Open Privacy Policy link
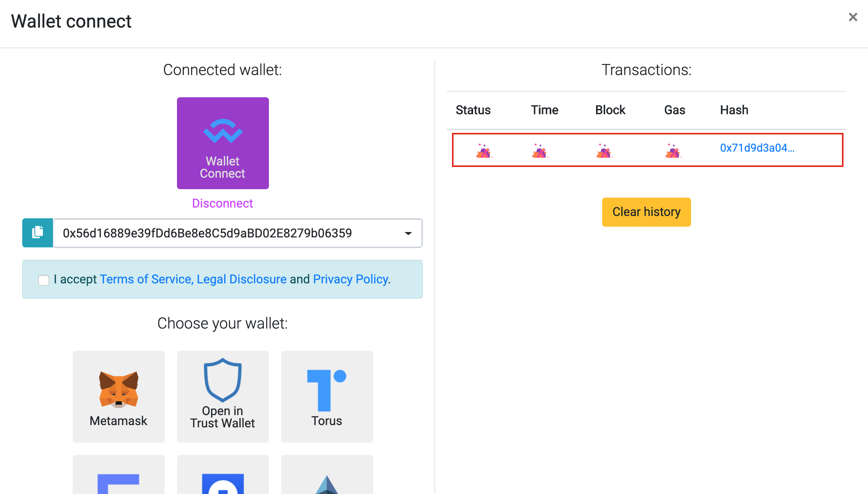Viewport: 868px width, 494px height. coord(351,279)
